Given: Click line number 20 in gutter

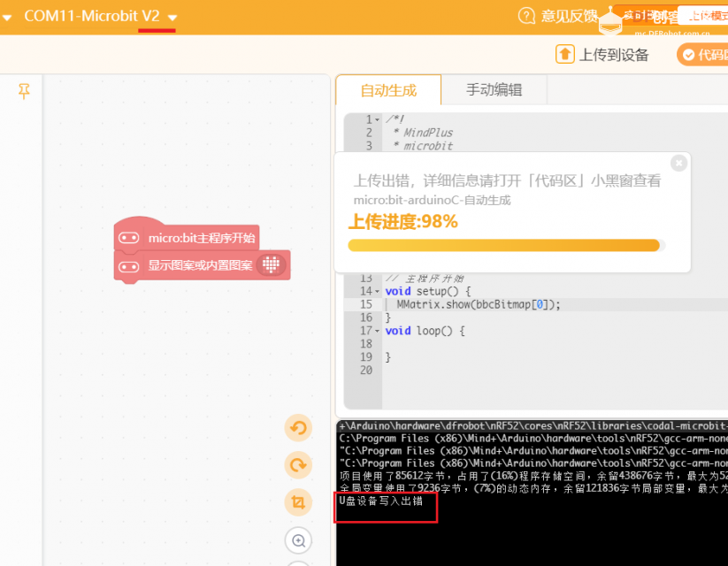Looking at the screenshot, I should (366, 370).
